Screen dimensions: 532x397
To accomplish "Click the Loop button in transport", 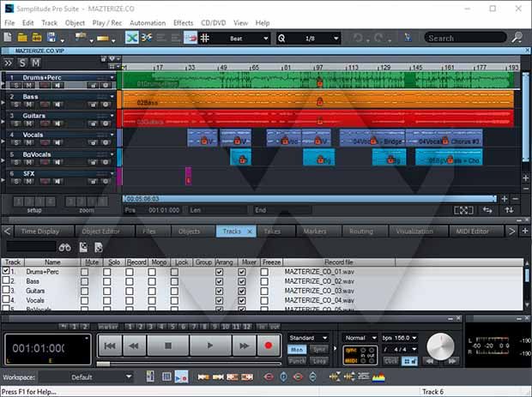I will [319, 361].
